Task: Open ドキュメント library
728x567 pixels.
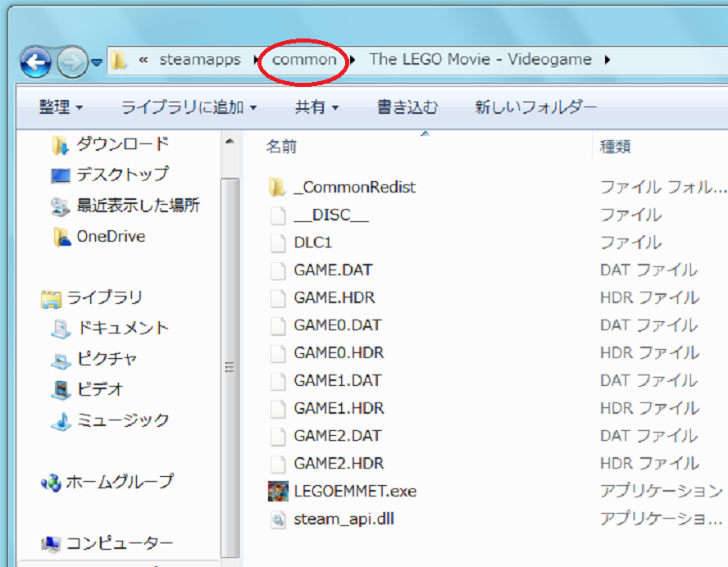Action: [x=123, y=328]
